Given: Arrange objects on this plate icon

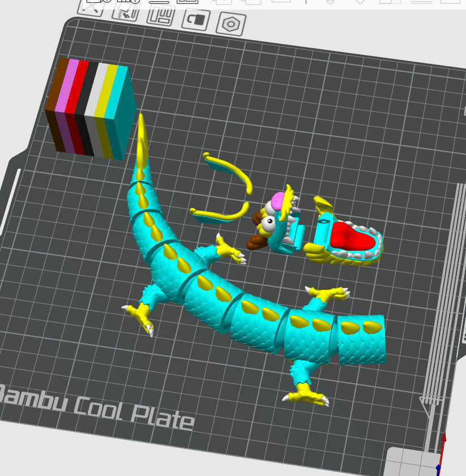Looking at the screenshot, I should point(160,16).
